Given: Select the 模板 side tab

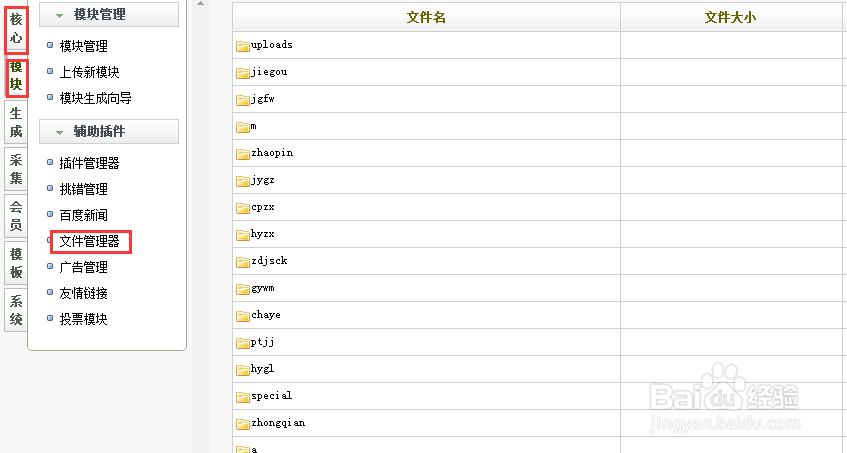Looking at the screenshot, I should pyautogui.click(x=16, y=263).
